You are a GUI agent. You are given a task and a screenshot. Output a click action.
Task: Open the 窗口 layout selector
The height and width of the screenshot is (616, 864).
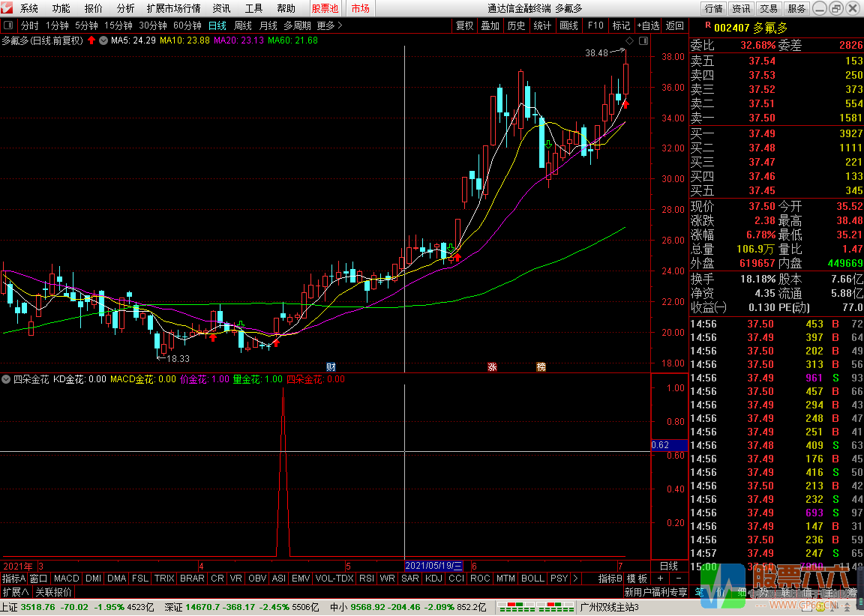38,579
